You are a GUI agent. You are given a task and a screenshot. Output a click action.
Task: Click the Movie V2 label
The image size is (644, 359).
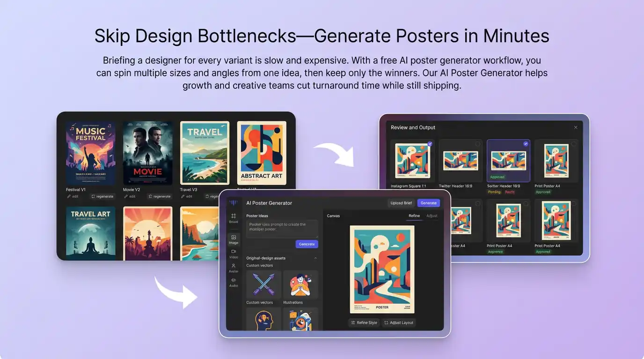(x=132, y=190)
